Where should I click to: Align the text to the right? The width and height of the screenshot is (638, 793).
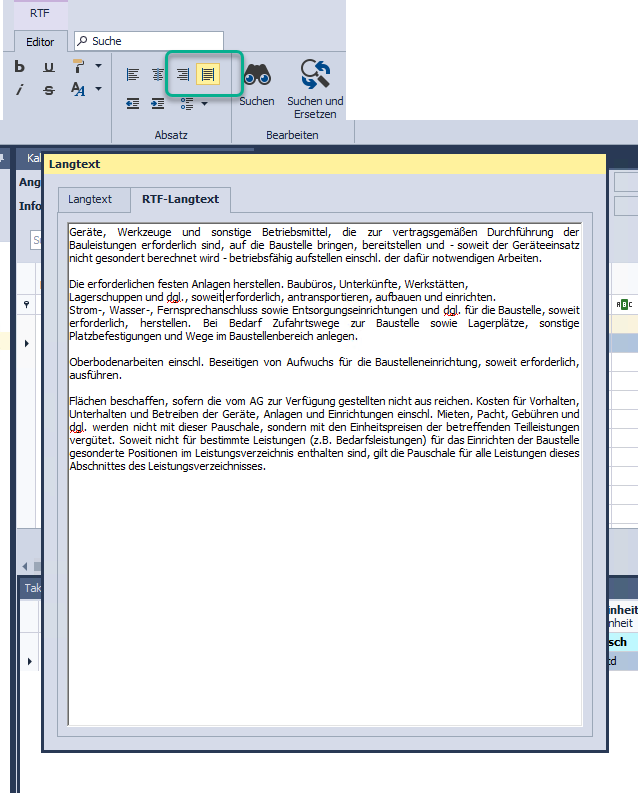(183, 74)
